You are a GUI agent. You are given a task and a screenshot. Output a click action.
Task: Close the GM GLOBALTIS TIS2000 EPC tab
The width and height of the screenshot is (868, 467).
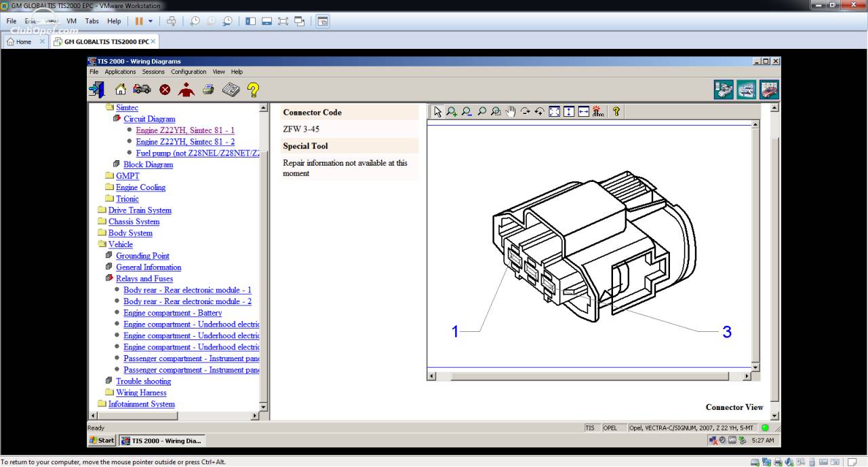tap(153, 41)
